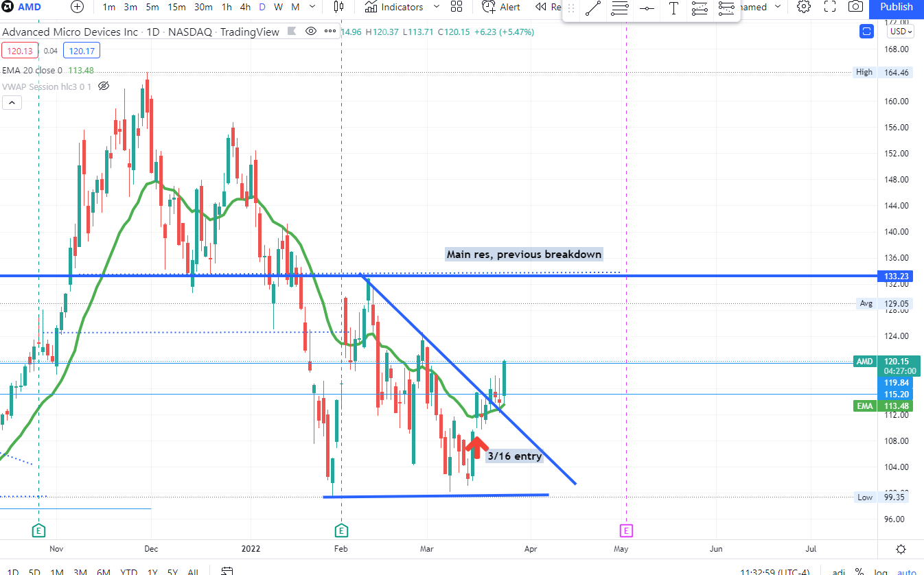Image resolution: width=924 pixels, height=575 pixels.
Task: Select the 1m timeframe
Action: click(109, 7)
